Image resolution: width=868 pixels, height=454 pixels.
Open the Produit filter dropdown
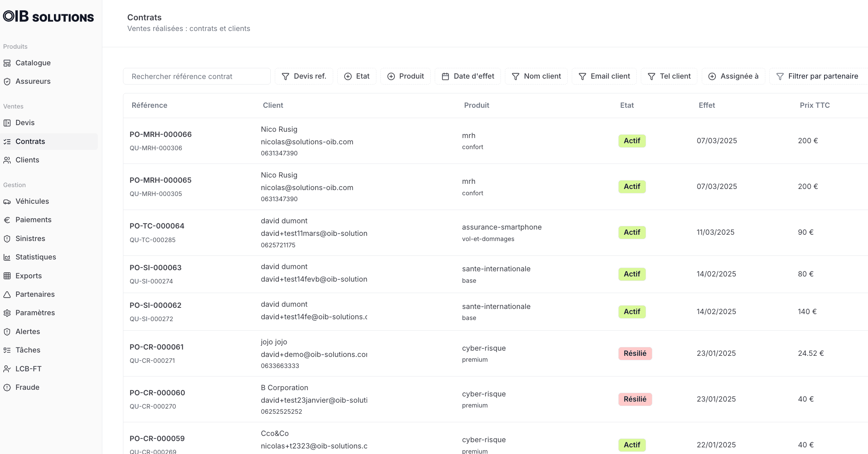[406, 76]
